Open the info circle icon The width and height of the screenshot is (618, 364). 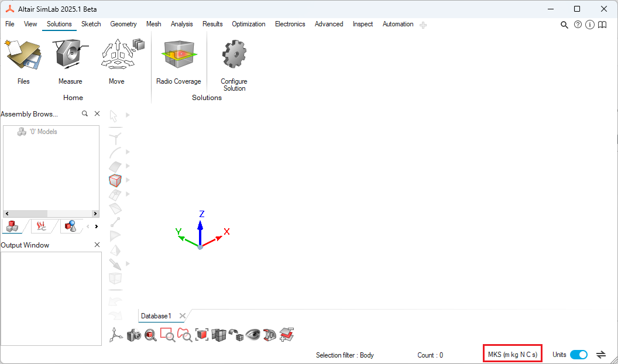tap(590, 25)
